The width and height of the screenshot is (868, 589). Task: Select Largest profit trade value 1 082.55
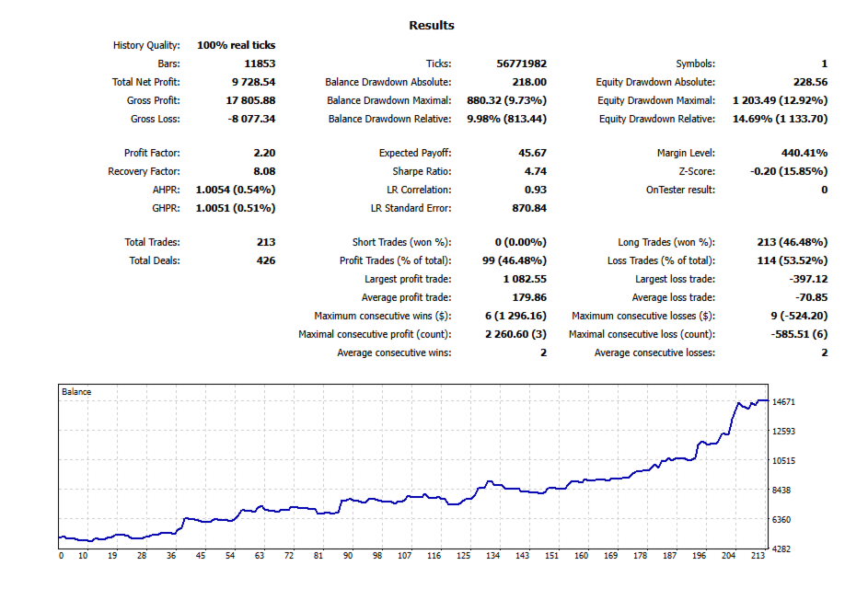[x=525, y=279]
